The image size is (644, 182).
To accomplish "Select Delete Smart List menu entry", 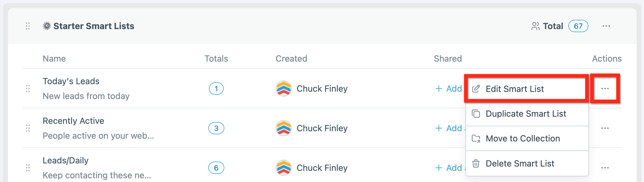I will point(527,163).
